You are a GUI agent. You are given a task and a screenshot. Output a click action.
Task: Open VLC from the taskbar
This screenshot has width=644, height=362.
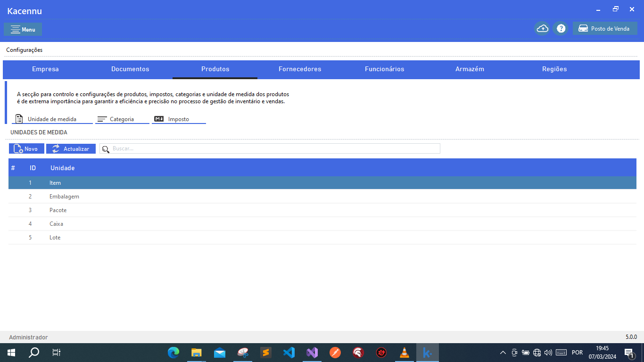pos(404,353)
